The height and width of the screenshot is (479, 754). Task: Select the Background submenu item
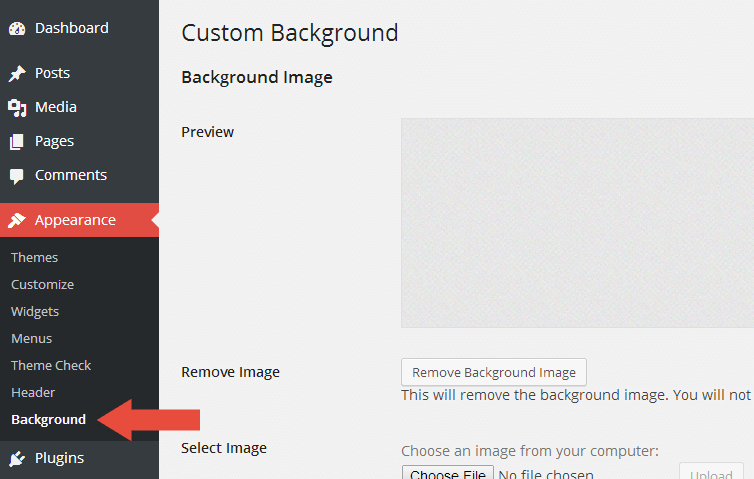point(49,419)
